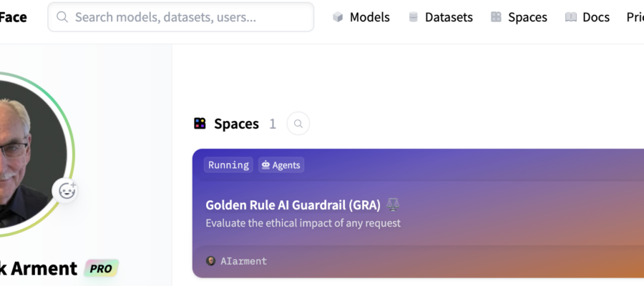Open the Spaces section search icon
This screenshot has width=644, height=286.
pyautogui.click(x=298, y=124)
